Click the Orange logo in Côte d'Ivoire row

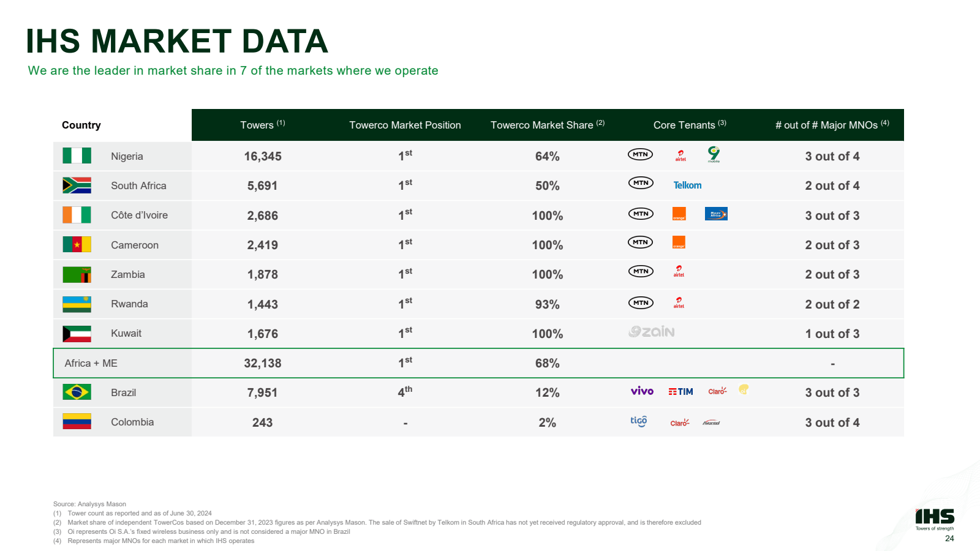(x=679, y=214)
